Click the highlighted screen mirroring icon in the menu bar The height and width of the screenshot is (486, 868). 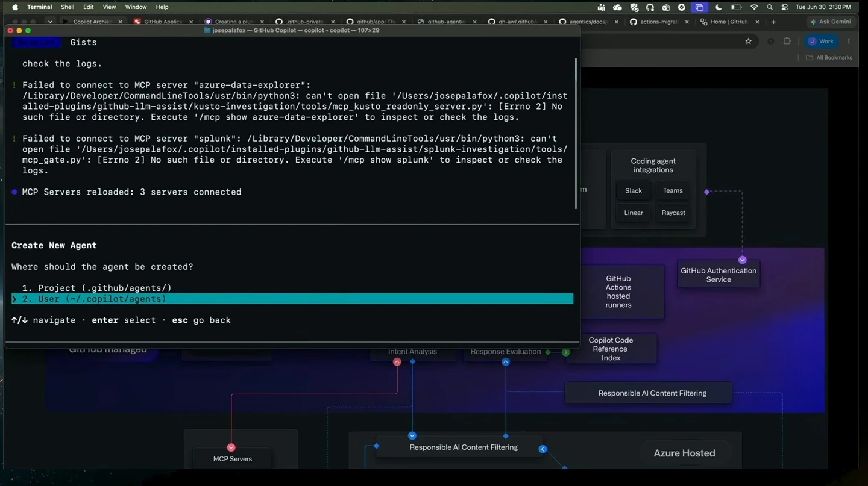click(x=699, y=7)
